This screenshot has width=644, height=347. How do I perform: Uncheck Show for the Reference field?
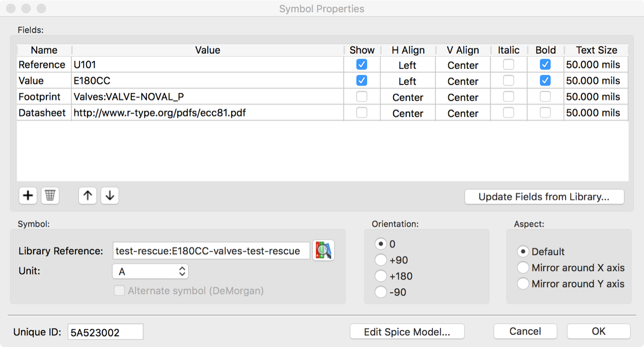tap(361, 64)
